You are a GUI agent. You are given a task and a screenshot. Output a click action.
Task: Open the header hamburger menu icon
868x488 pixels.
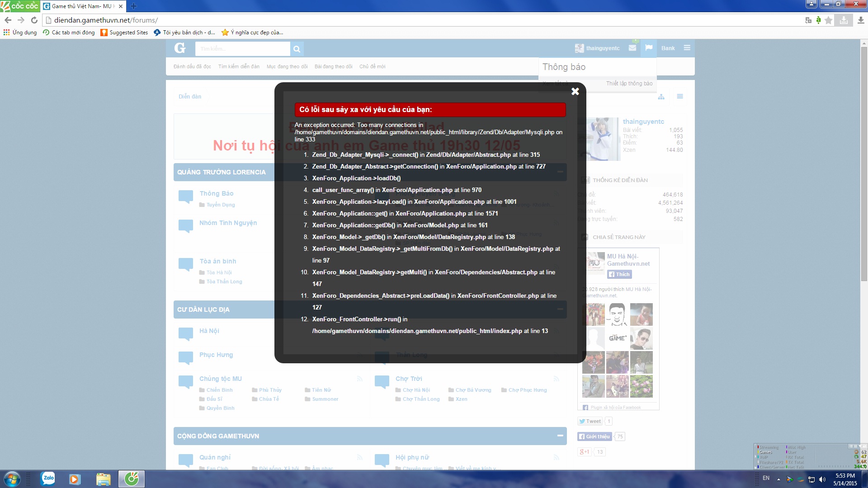point(687,48)
